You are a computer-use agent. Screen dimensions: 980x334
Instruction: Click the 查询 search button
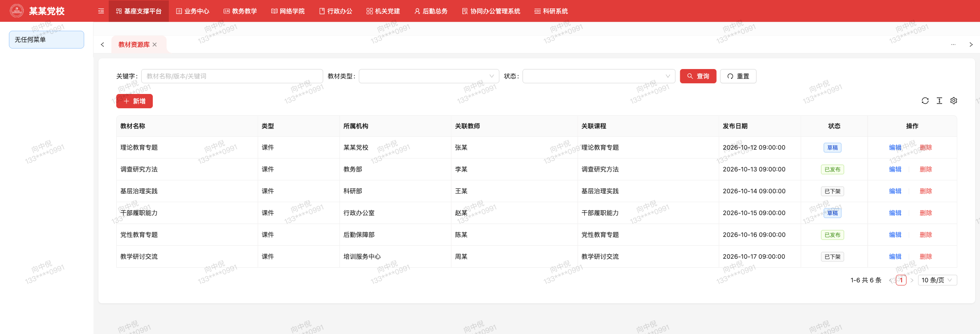pyautogui.click(x=698, y=76)
